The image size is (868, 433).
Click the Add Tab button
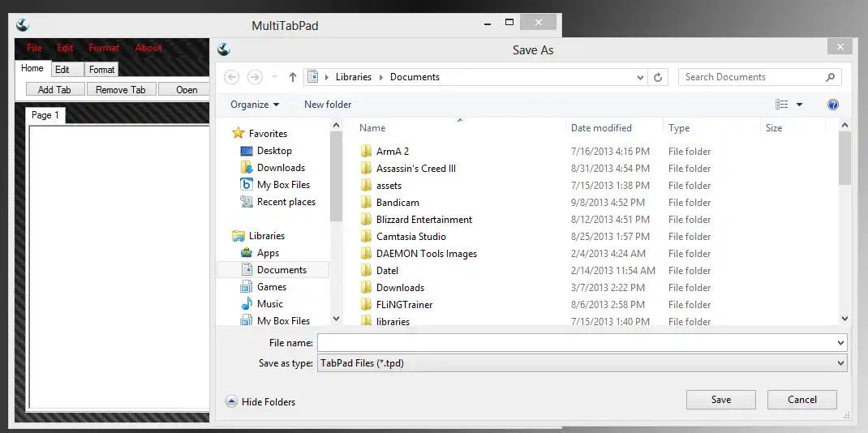coord(54,89)
